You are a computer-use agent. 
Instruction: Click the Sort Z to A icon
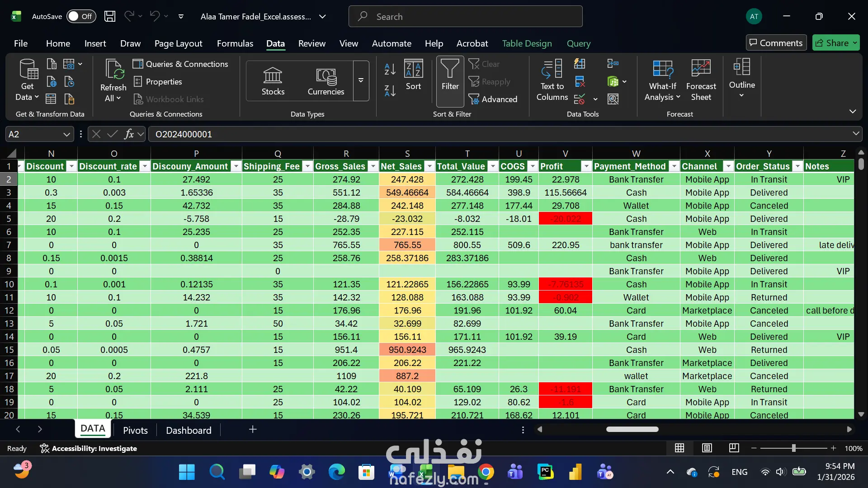coord(390,90)
